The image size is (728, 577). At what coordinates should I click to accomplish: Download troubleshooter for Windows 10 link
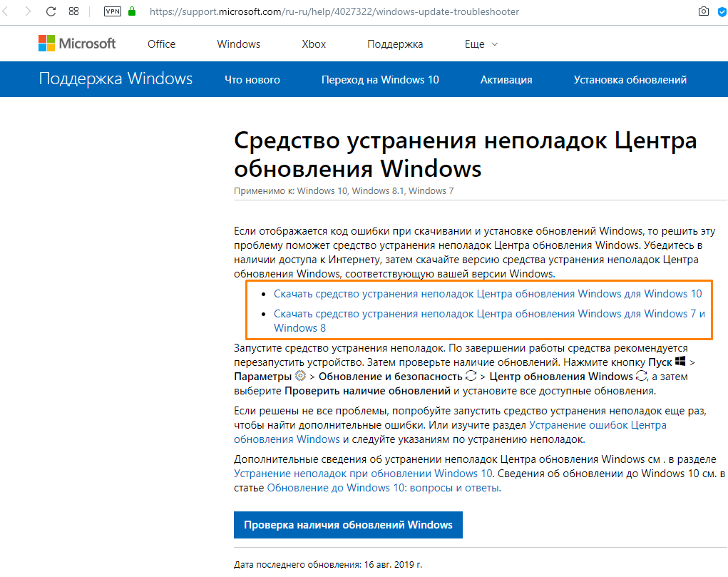click(x=488, y=294)
